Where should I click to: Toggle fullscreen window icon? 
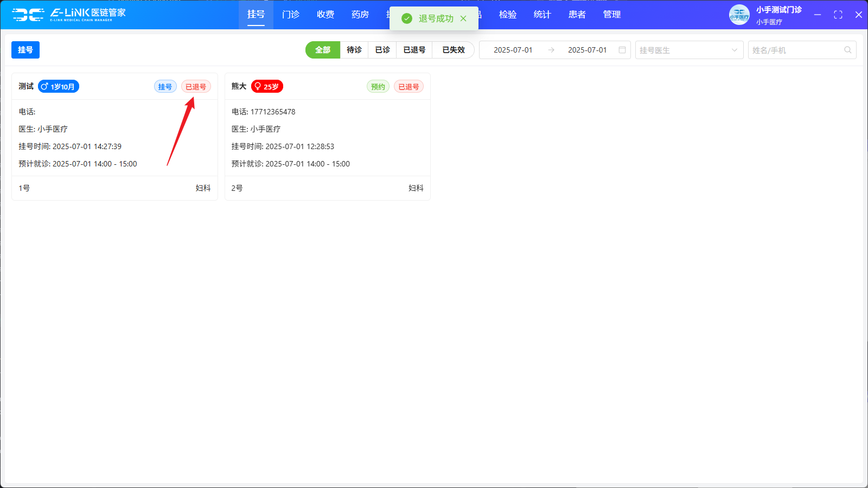(838, 15)
